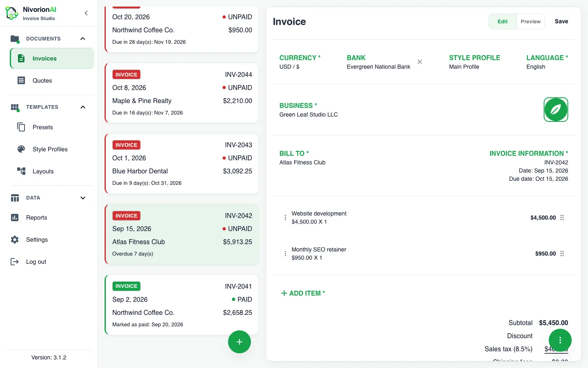The image size is (588, 368).
Task: Click the Sales tax amount link
Action: pos(556,349)
